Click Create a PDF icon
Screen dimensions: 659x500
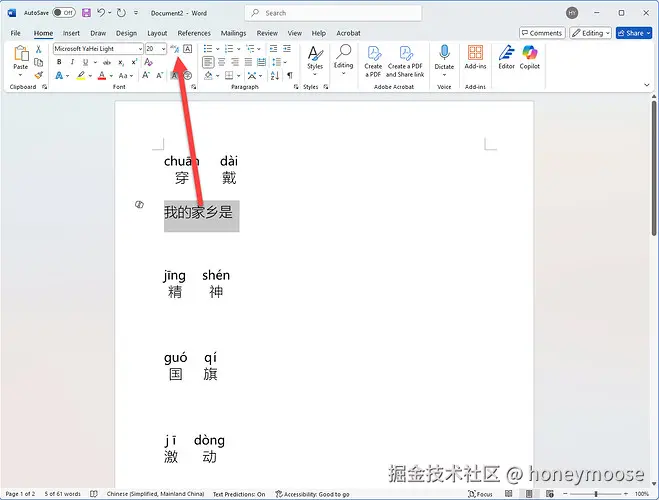click(x=373, y=61)
